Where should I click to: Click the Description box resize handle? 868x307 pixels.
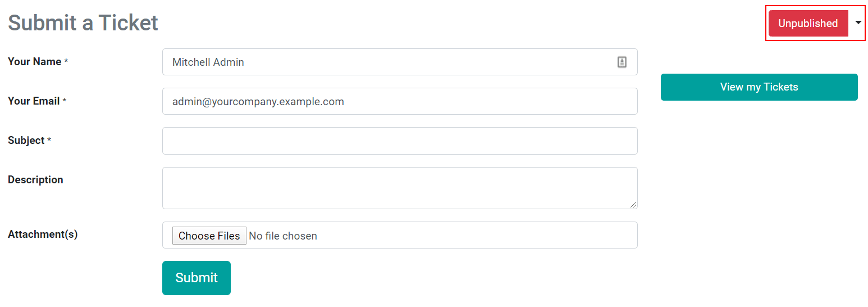(633, 205)
